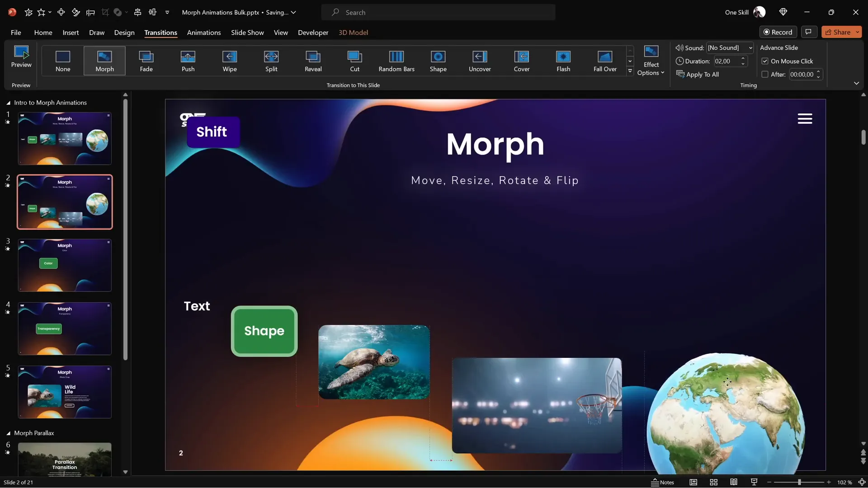Click the Duration input field
This screenshot has height=488, width=868.
point(726,61)
